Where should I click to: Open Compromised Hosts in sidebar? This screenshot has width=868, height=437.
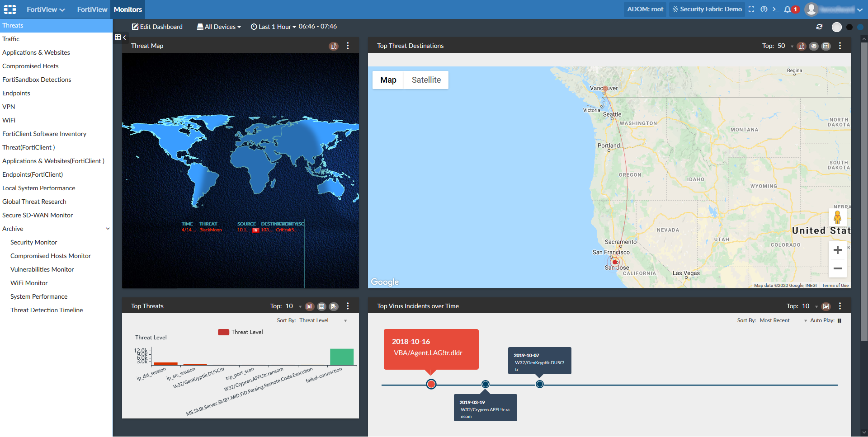30,66
